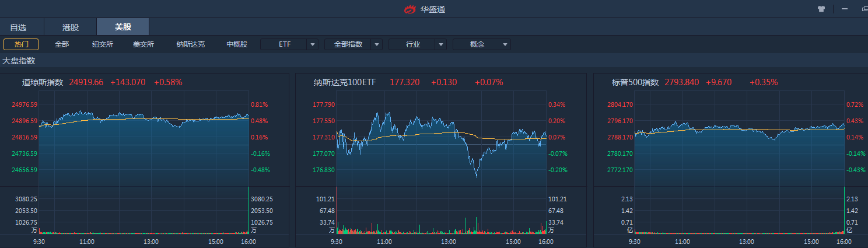Switch to the 港股 tab
The width and height of the screenshot is (868, 248).
71,27
